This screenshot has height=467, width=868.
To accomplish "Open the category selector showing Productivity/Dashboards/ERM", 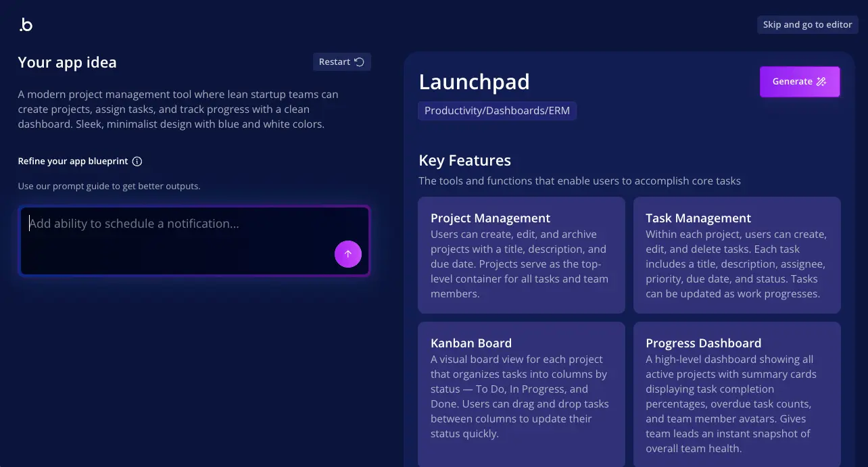I will tap(497, 110).
